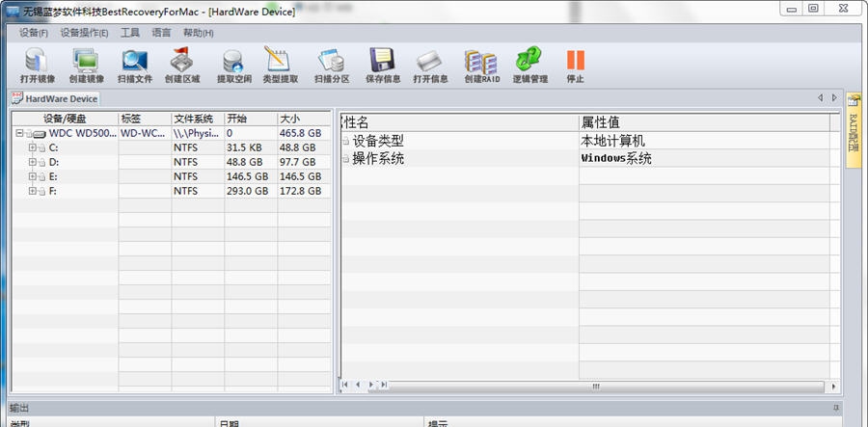Expand the 操作系统 property row
868x427 pixels.
[x=346, y=159]
